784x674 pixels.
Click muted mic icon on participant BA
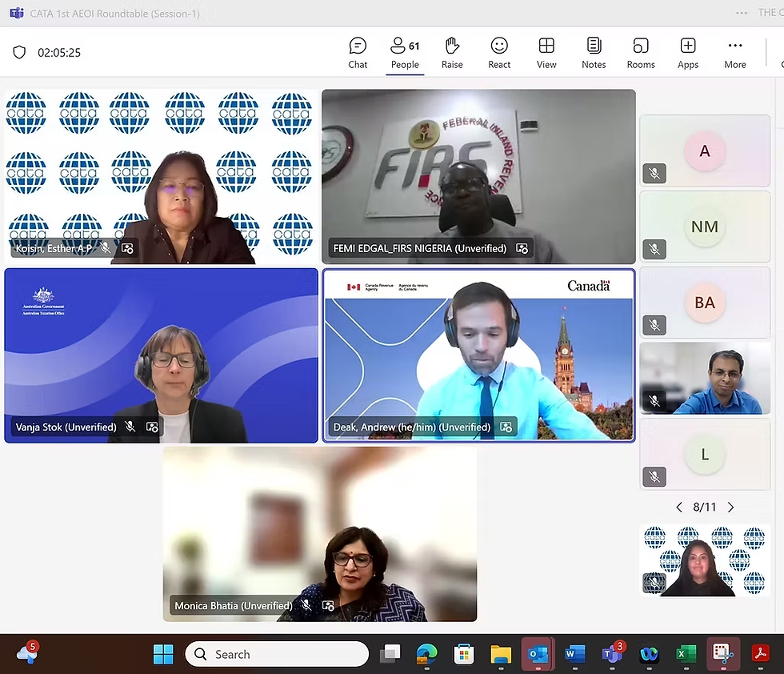click(654, 325)
